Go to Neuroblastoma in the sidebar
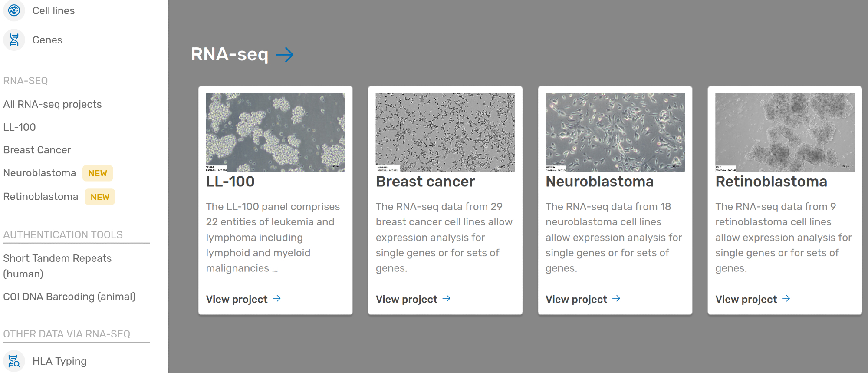Viewport: 868px width, 373px height. (x=39, y=173)
